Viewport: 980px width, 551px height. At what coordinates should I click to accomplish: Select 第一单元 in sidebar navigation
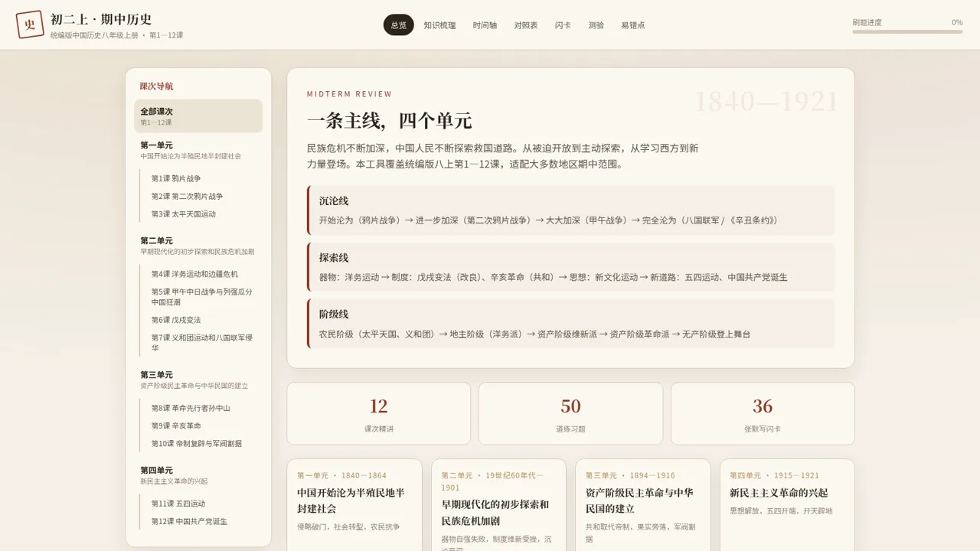[x=198, y=150]
